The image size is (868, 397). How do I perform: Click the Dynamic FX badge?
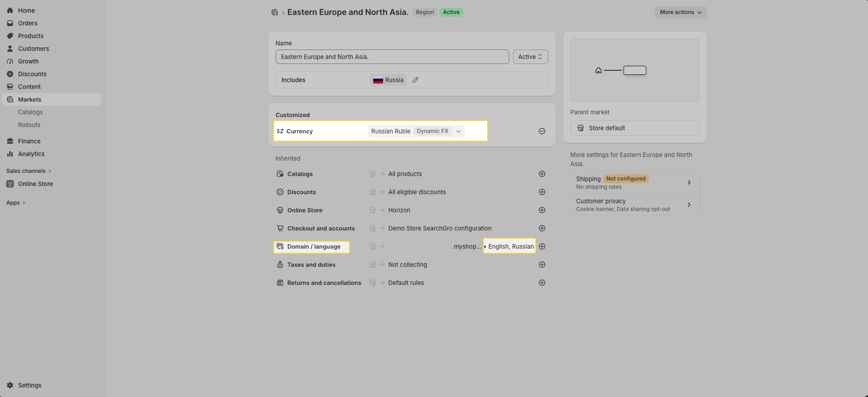tap(433, 131)
